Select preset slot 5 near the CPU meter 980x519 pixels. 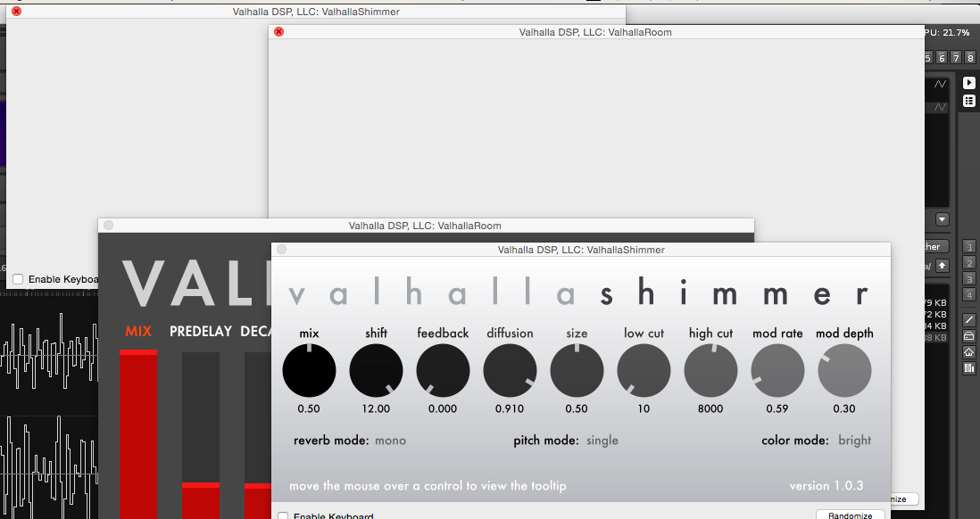[x=927, y=57]
